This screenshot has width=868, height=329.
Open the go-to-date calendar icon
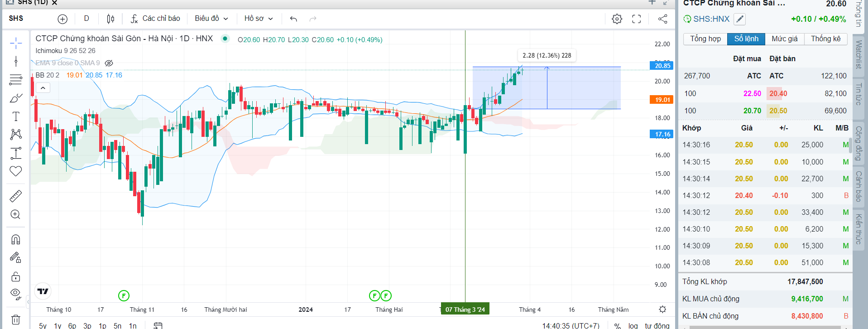point(158,325)
